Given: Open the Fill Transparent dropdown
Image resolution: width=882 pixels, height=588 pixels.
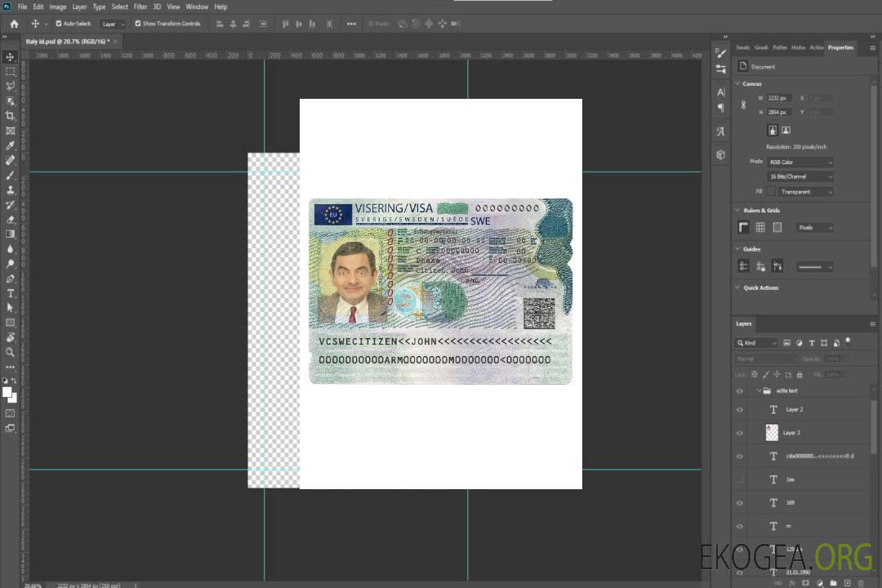Looking at the screenshot, I should (805, 192).
